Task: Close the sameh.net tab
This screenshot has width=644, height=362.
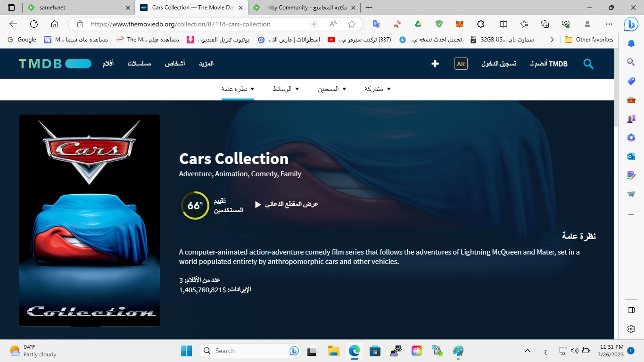Action: pos(128,8)
